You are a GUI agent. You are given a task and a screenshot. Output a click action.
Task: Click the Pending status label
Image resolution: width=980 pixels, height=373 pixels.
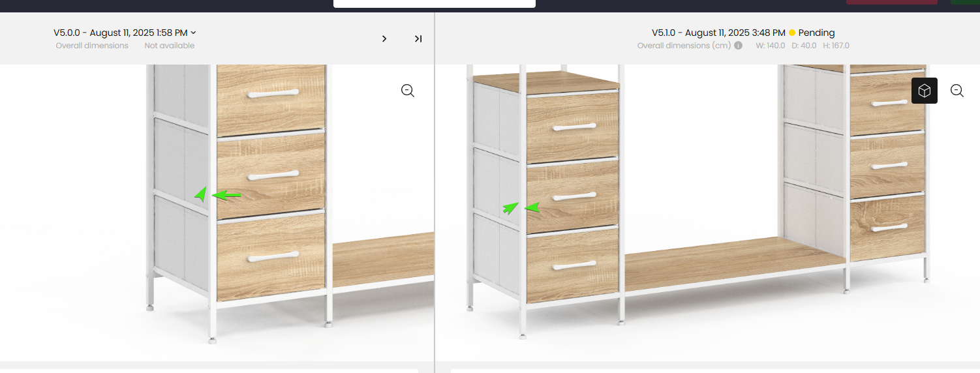pyautogui.click(x=816, y=33)
